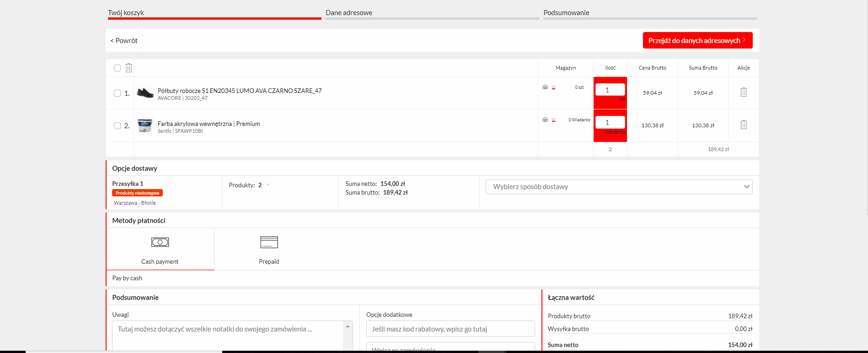
Task: Open the Wybierz sposób dostawy dropdown
Action: pyautogui.click(x=619, y=187)
